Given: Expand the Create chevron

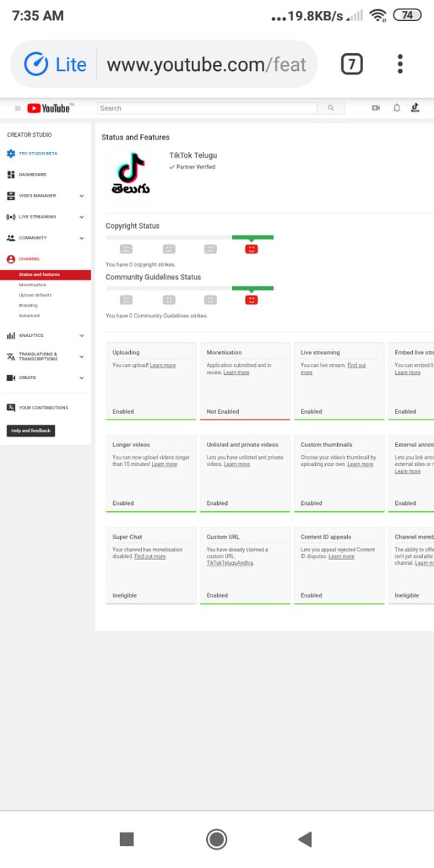Looking at the screenshot, I should coord(82,378).
